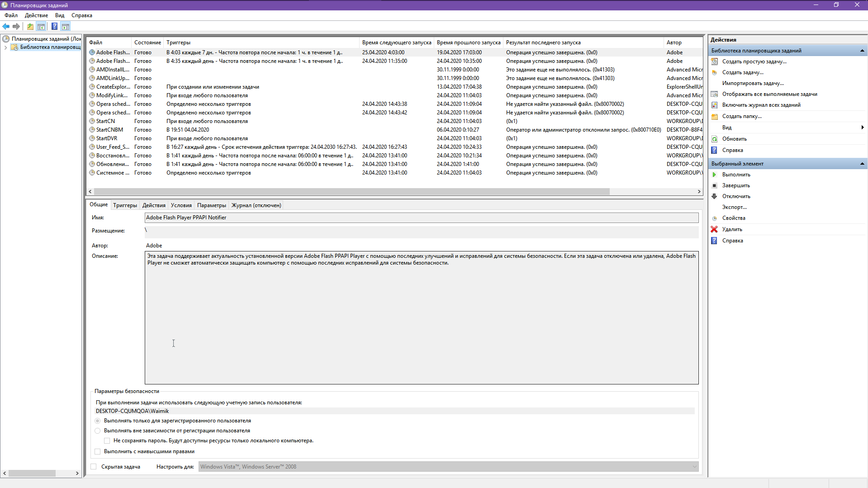
Task: Sort by the Результат последнего запуска header
Action: pos(583,43)
